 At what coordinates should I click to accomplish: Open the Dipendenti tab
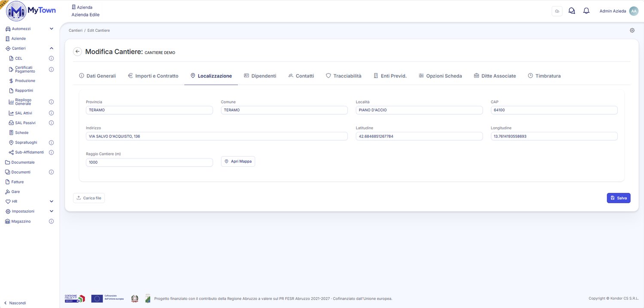click(x=260, y=76)
